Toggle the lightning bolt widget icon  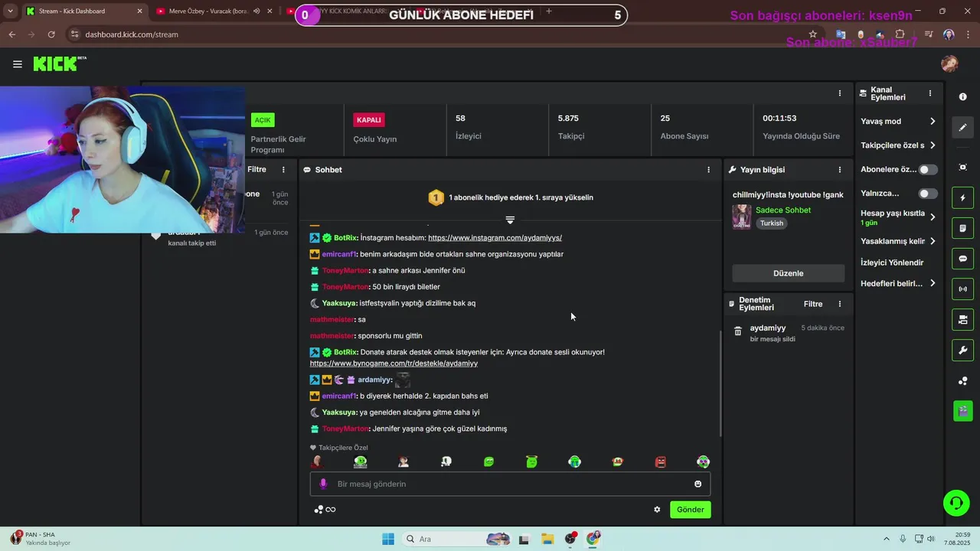[x=963, y=198]
